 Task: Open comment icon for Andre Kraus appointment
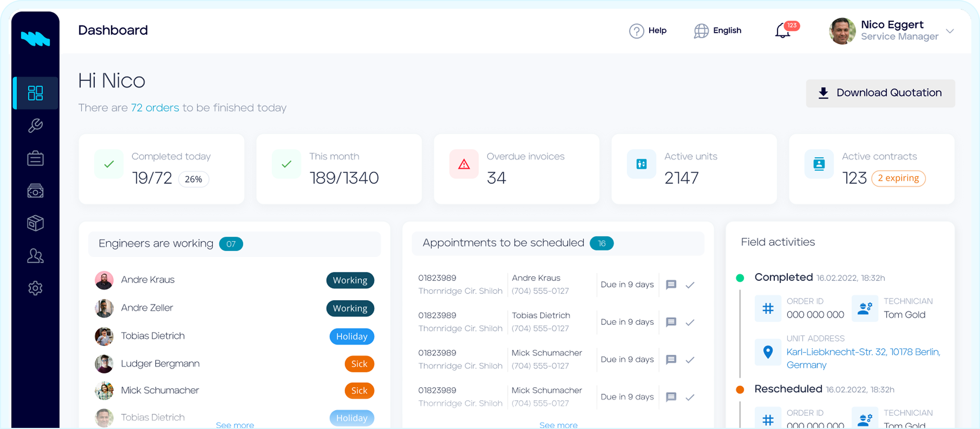(671, 284)
